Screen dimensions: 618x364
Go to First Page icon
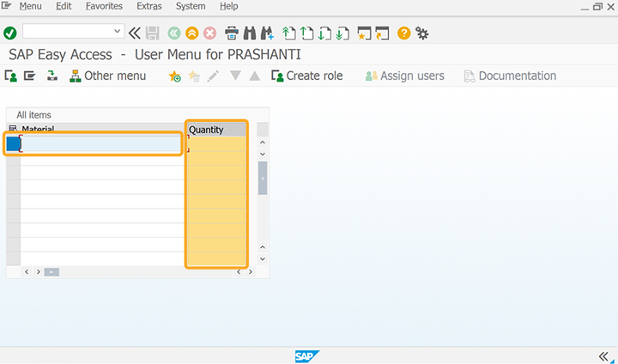coord(289,33)
